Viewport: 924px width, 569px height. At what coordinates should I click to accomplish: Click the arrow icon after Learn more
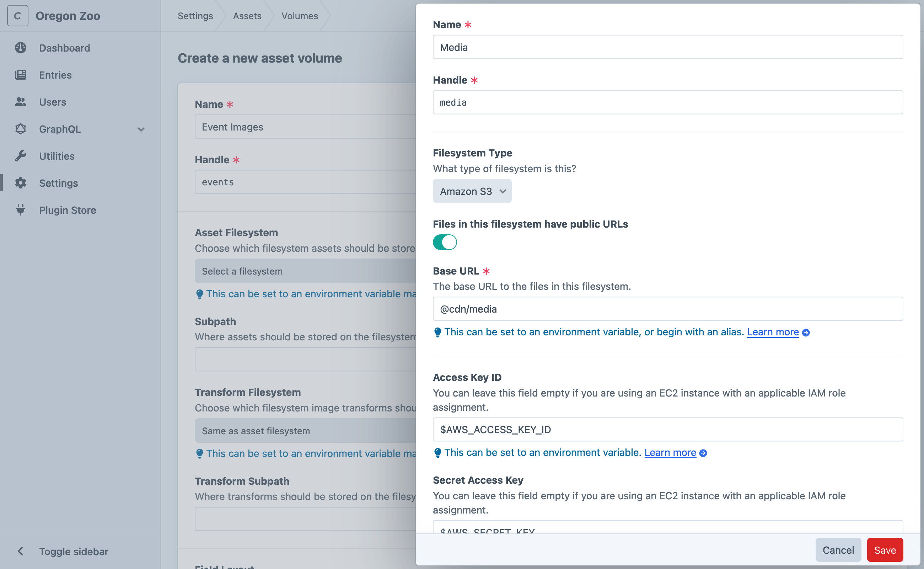[x=806, y=332]
